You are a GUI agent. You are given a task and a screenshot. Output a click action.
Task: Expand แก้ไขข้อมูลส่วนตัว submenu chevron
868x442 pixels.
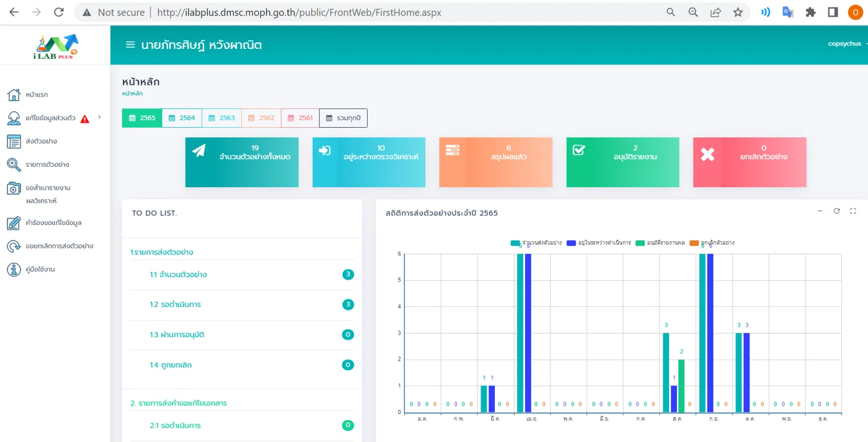(99, 117)
